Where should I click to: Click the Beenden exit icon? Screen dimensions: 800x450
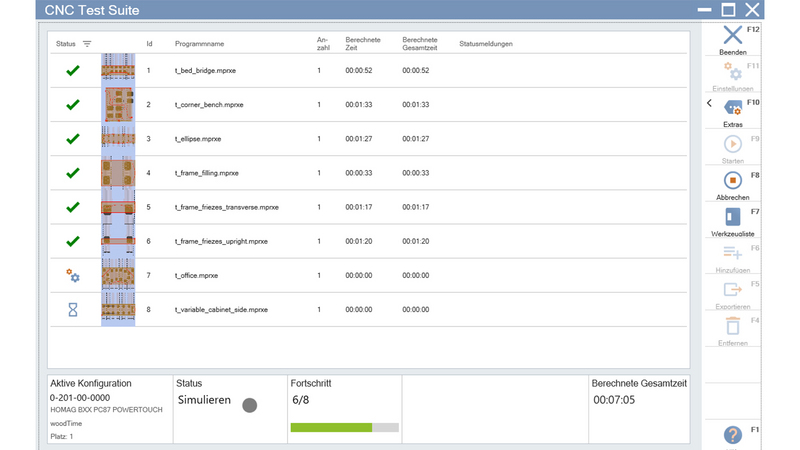coord(733,36)
